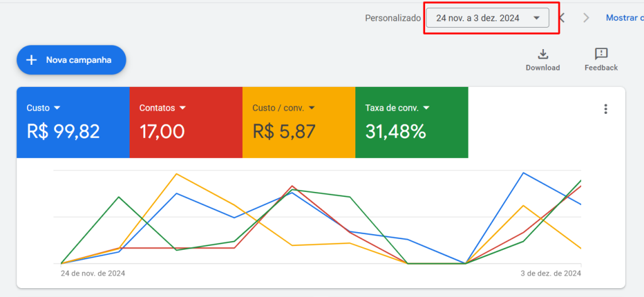Go to previous date period arrow

point(562,18)
